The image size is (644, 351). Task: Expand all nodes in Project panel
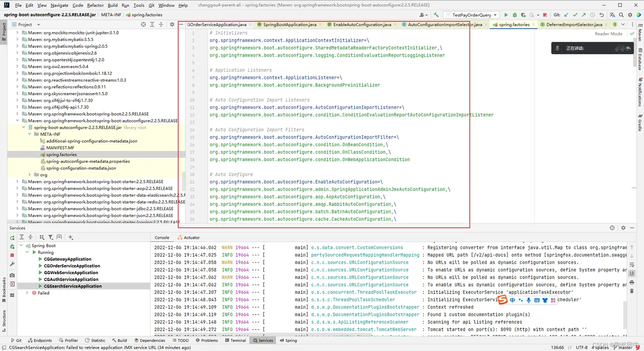click(152, 24)
